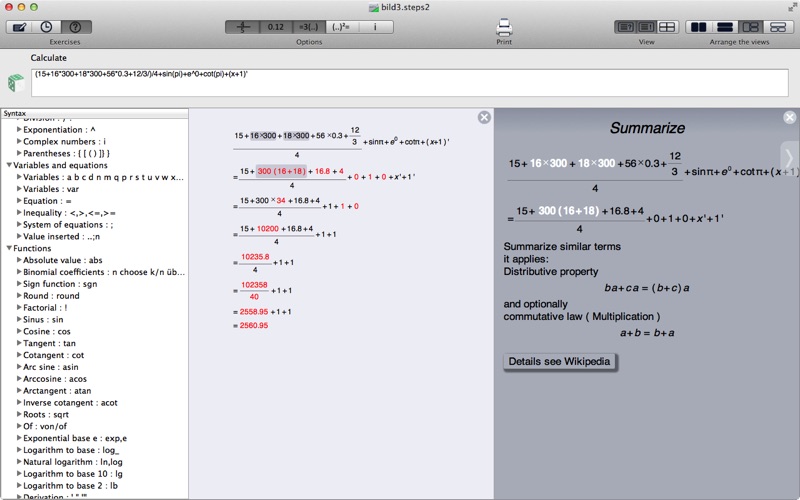
Task: Collapse the Variables and equations section
Action: (9, 165)
